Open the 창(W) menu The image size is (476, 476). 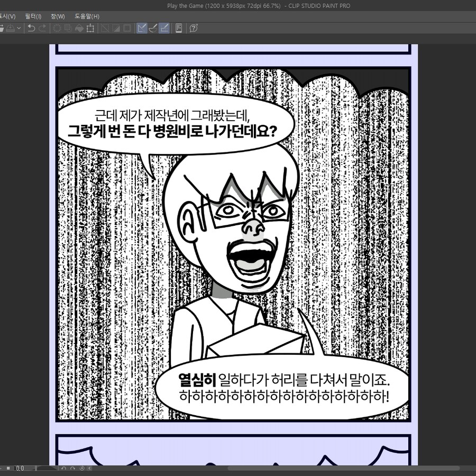(58, 16)
